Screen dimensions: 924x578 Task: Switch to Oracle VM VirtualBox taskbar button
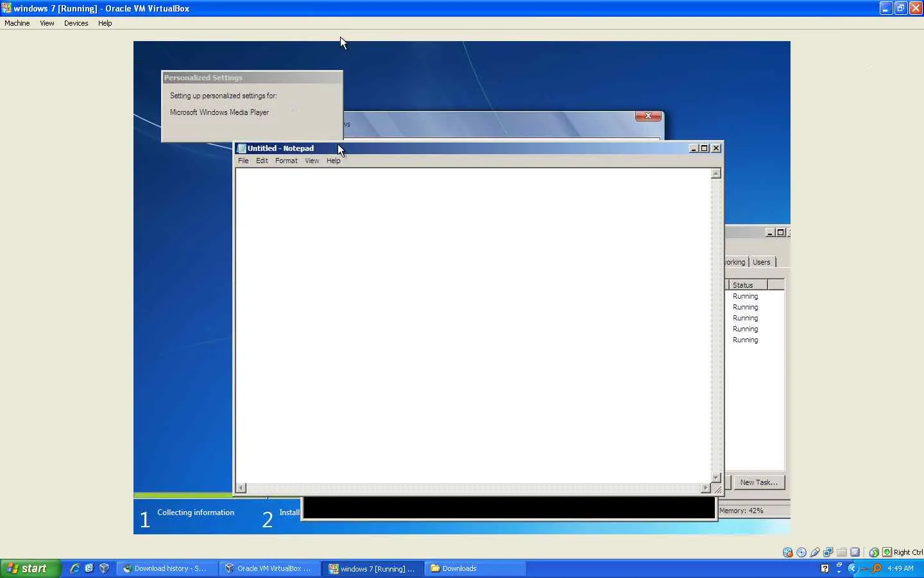(x=269, y=568)
